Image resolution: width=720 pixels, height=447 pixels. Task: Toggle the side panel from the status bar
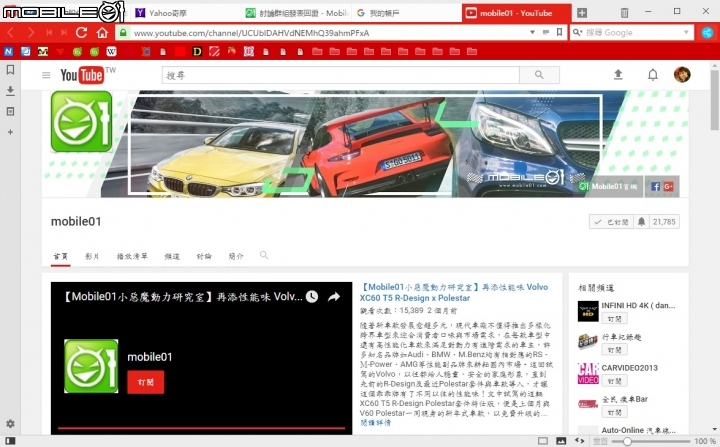tap(10, 441)
